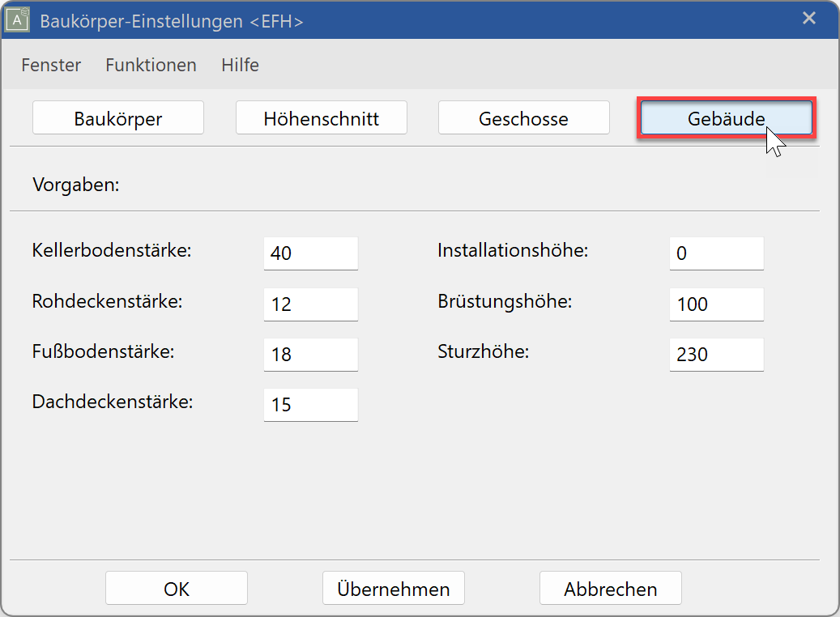This screenshot has height=617, width=840.
Task: Open the Funktionen menu
Action: pyautogui.click(x=151, y=65)
